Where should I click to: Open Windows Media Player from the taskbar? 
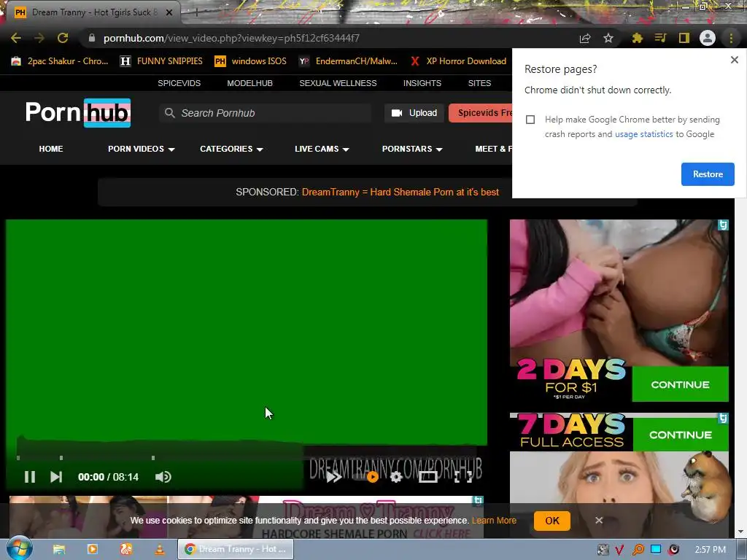[x=92, y=549]
